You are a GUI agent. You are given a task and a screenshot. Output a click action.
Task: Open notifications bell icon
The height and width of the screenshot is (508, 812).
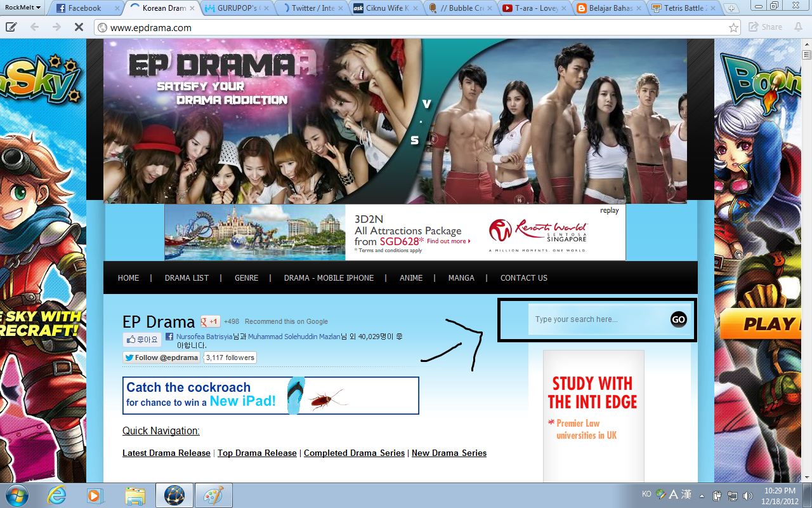tap(797, 27)
